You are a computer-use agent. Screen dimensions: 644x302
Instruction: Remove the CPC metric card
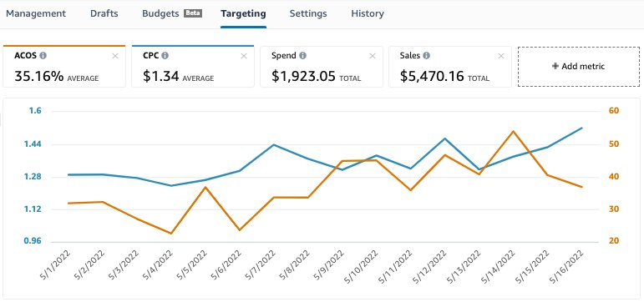[244, 56]
